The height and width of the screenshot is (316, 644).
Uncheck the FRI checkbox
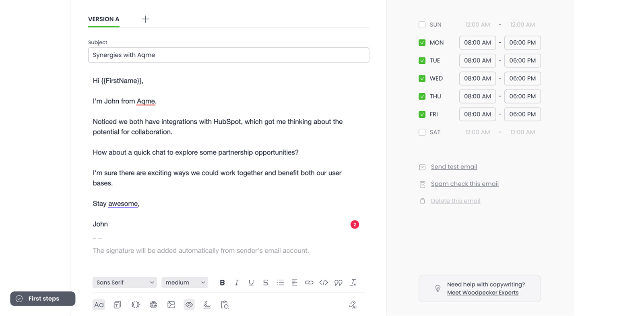pos(422,114)
